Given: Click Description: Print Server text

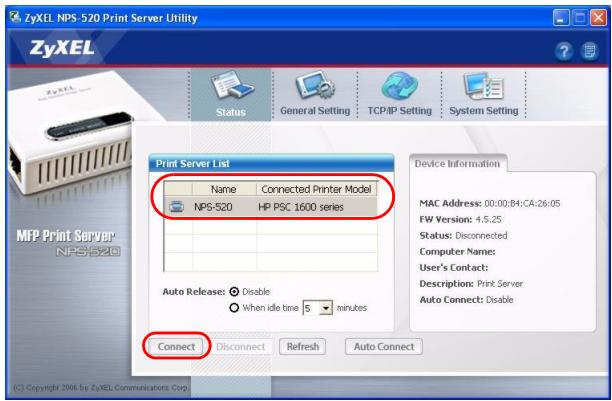Looking at the screenshot, I should click(471, 284).
